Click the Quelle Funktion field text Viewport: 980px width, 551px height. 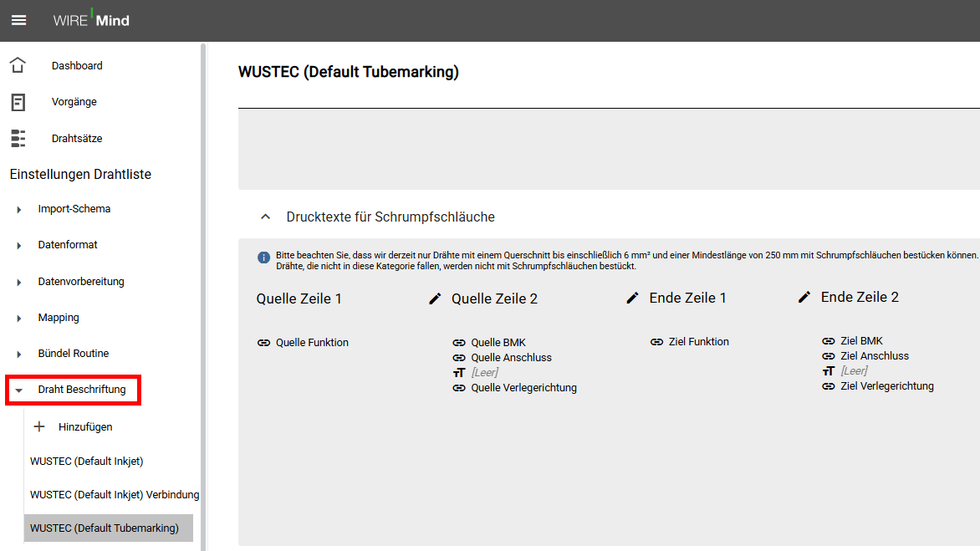[x=312, y=342]
